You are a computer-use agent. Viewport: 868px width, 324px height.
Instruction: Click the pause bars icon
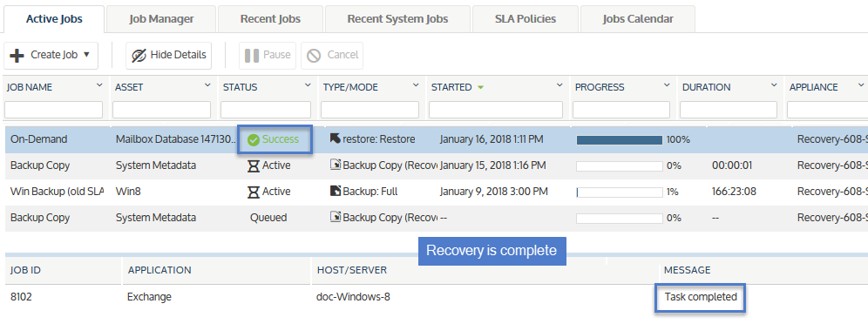click(252, 55)
